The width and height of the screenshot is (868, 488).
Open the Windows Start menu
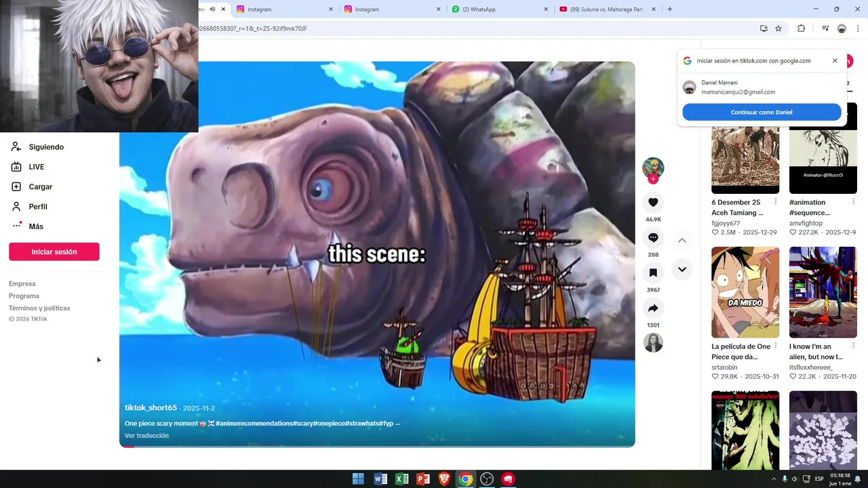358,479
